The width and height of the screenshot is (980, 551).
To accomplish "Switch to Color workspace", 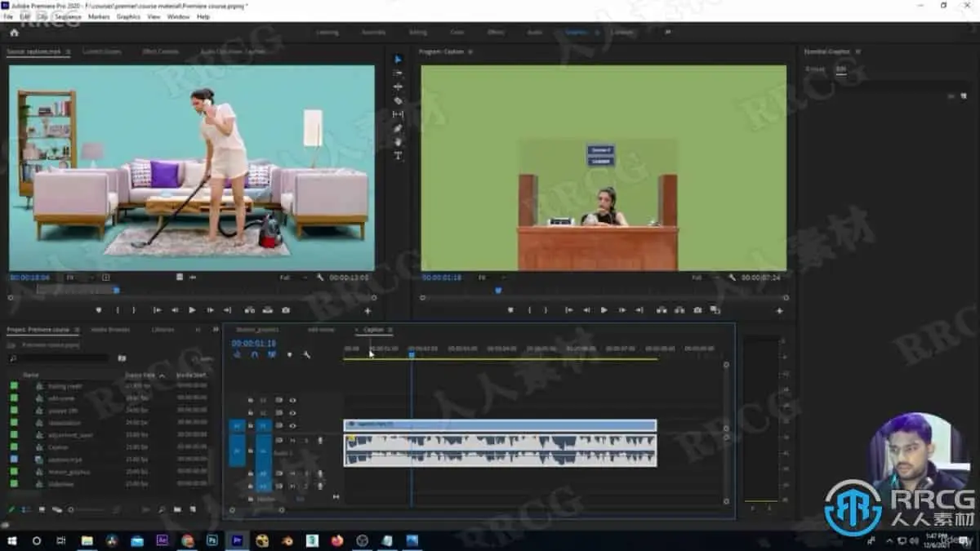I will tap(457, 32).
